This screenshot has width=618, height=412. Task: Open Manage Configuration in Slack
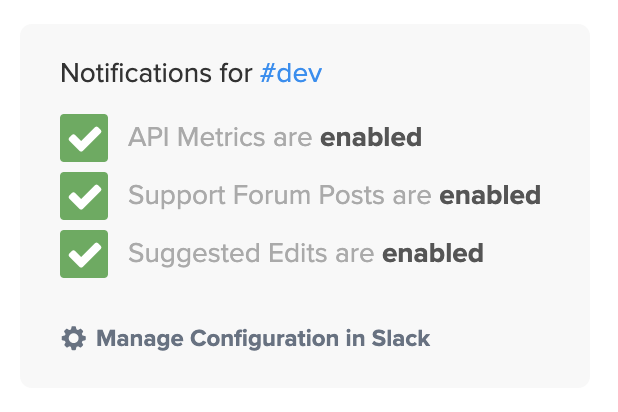pos(262,338)
